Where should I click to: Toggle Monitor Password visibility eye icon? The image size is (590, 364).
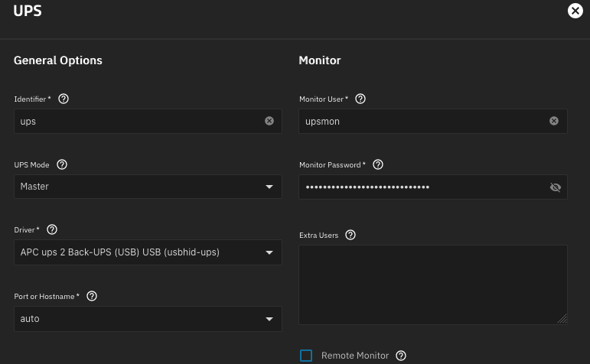point(555,187)
